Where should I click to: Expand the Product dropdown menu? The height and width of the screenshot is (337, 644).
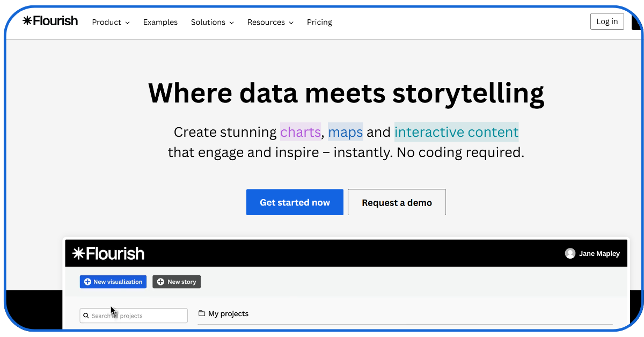tap(111, 22)
